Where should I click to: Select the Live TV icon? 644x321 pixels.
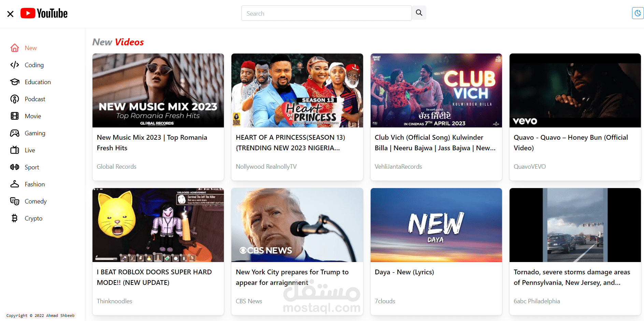coord(15,150)
